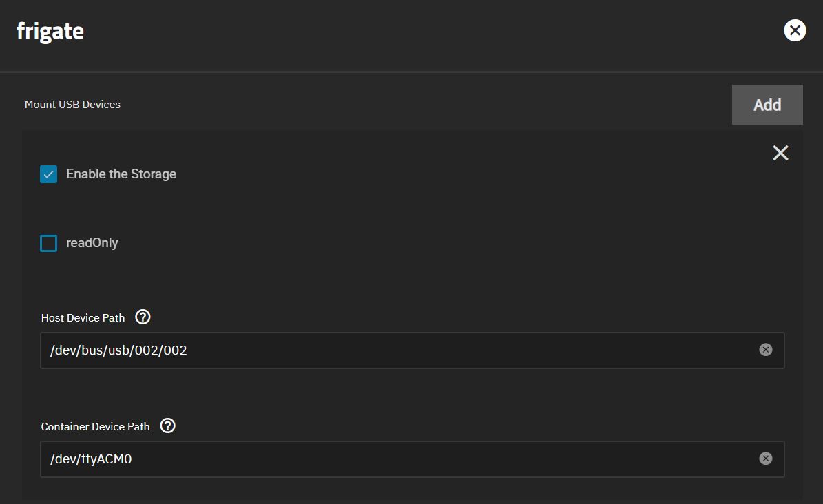The height and width of the screenshot is (504, 823).
Task: Click the /dev/bus/usb/002/002 path text
Action: click(x=118, y=350)
